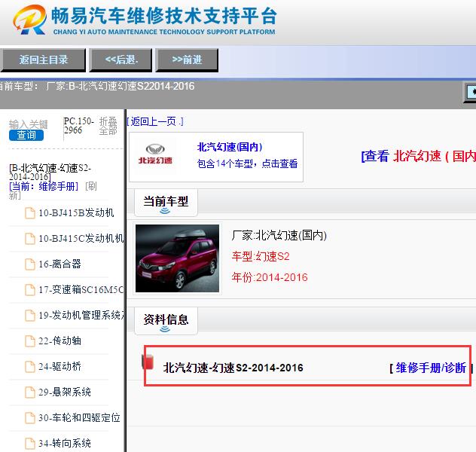476x452 pixels.
Task: Open tree item 10-BJ415B发动机
Action: pos(76,212)
